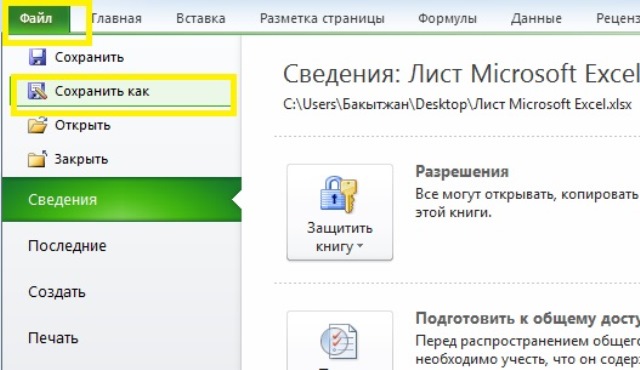The height and width of the screenshot is (370, 640).
Task: Open the Печать print section
Action: (53, 338)
